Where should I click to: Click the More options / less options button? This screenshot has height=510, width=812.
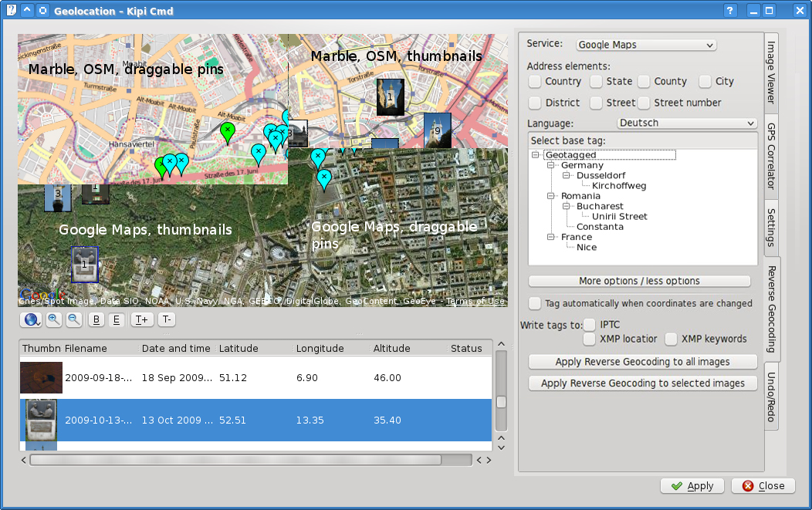click(639, 281)
